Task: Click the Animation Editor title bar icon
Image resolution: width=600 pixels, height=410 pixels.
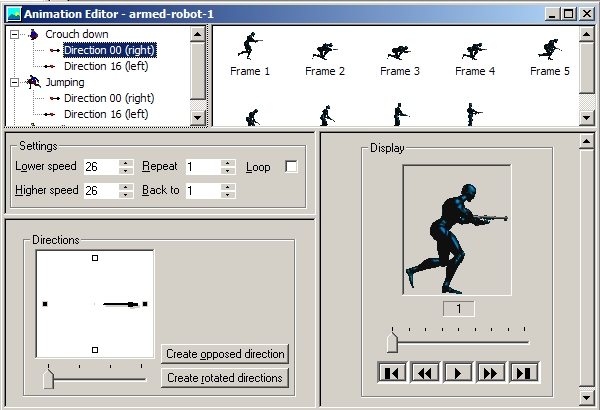Action: [x=15, y=14]
